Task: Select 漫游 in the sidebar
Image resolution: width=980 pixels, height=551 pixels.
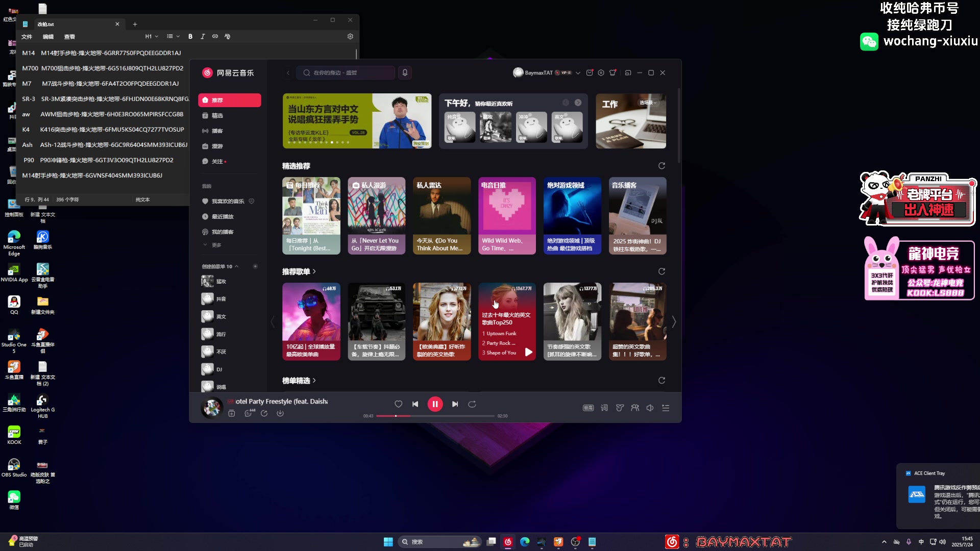Action: pyautogui.click(x=230, y=146)
